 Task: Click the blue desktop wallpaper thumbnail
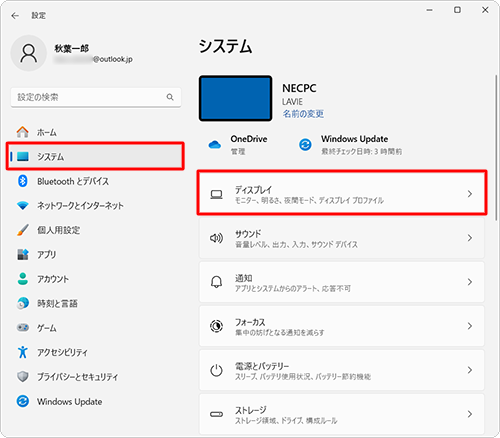pyautogui.click(x=236, y=98)
